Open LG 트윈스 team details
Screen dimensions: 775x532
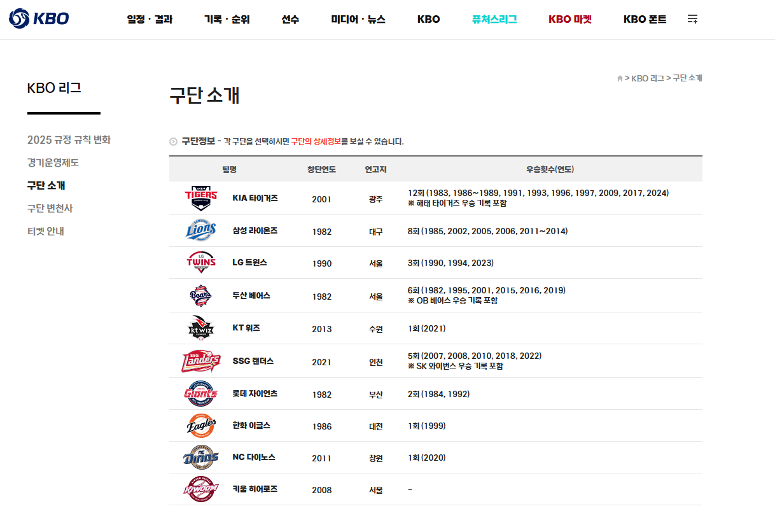[x=250, y=262]
